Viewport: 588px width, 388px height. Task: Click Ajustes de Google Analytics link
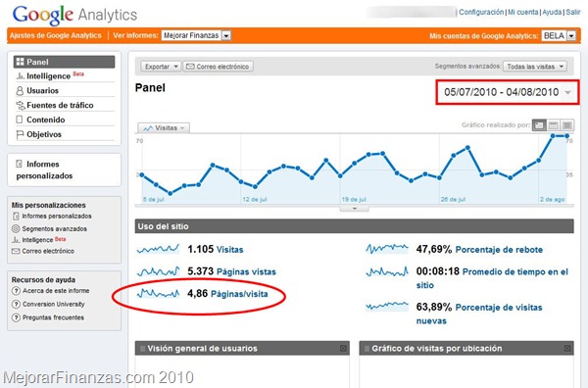[56, 35]
